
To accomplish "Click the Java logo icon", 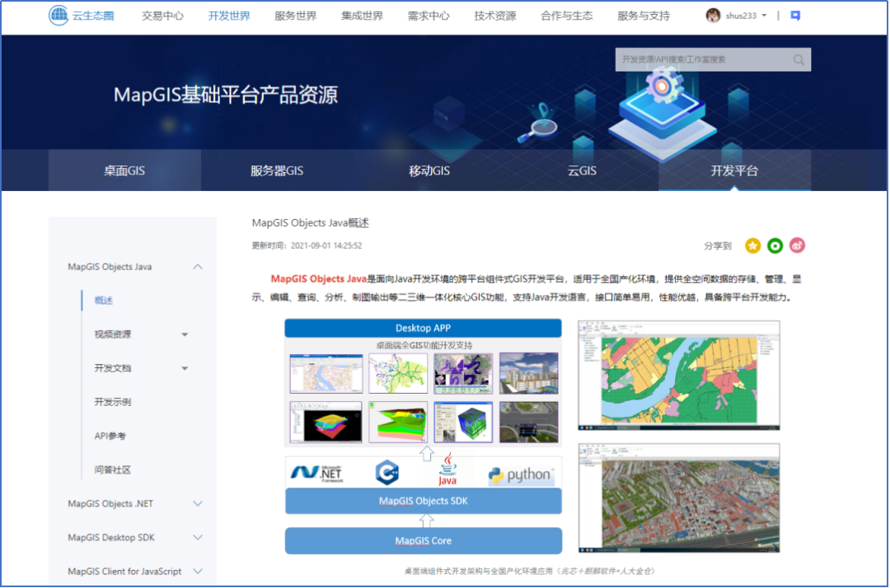I will [x=447, y=469].
